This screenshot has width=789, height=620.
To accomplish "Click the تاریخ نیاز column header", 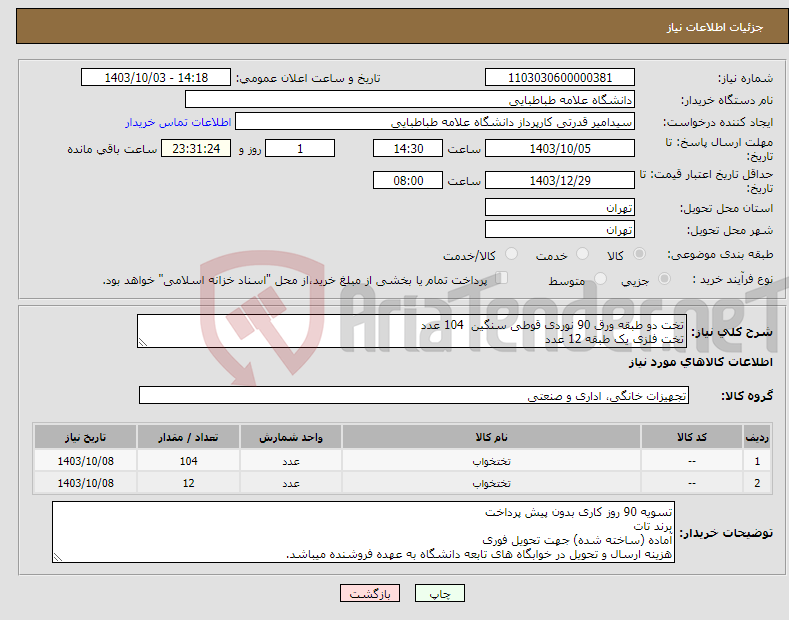I will pos(86,437).
